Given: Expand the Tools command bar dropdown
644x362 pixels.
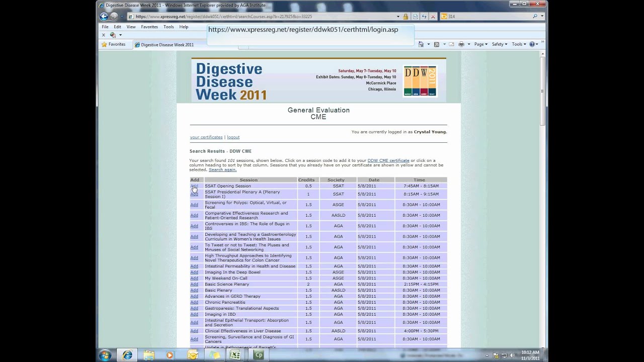Looking at the screenshot, I should (519, 44).
